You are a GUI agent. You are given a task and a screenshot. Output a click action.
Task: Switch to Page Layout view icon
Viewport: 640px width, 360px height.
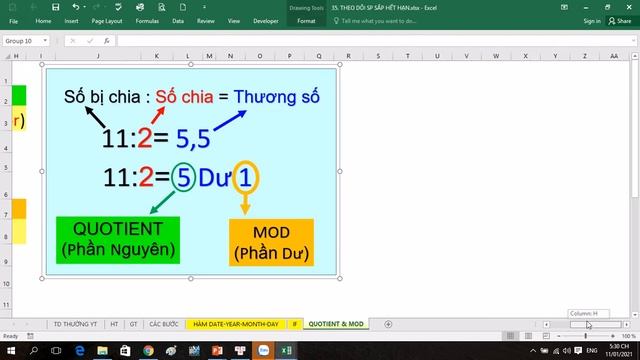(528, 336)
